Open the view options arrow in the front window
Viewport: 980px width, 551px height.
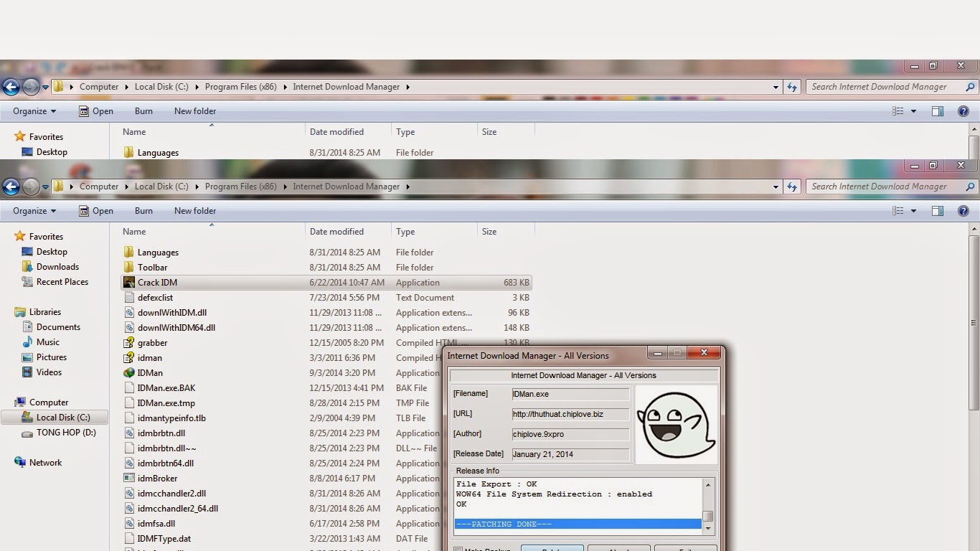(x=913, y=211)
